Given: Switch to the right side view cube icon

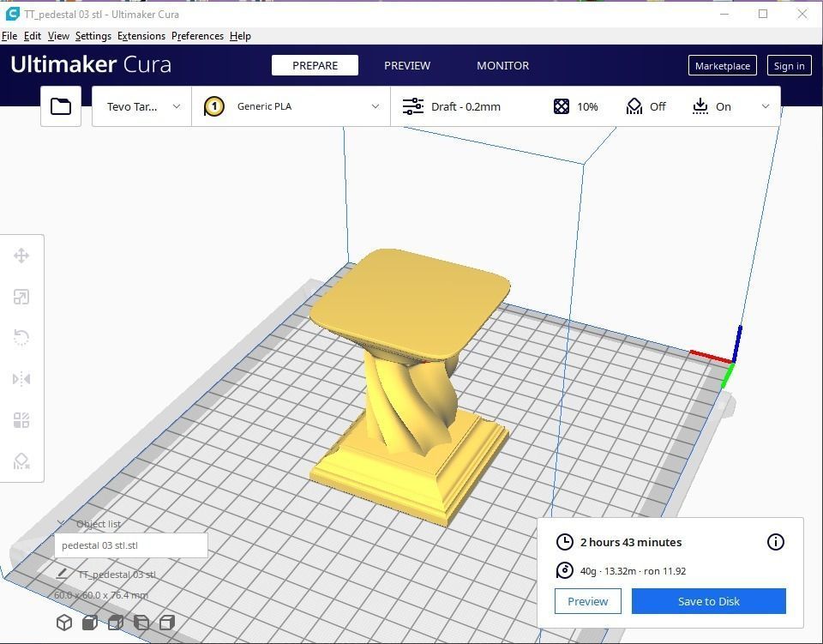Looking at the screenshot, I should (x=167, y=623).
